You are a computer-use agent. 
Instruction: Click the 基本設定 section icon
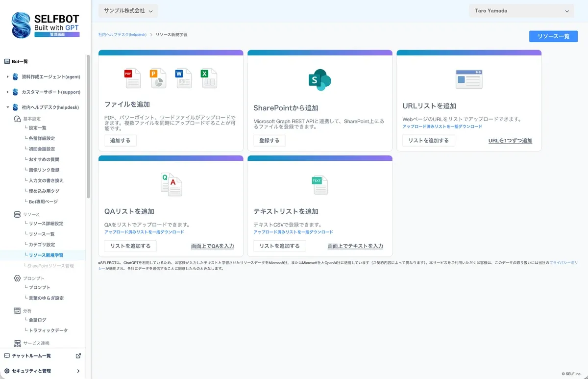point(17,119)
